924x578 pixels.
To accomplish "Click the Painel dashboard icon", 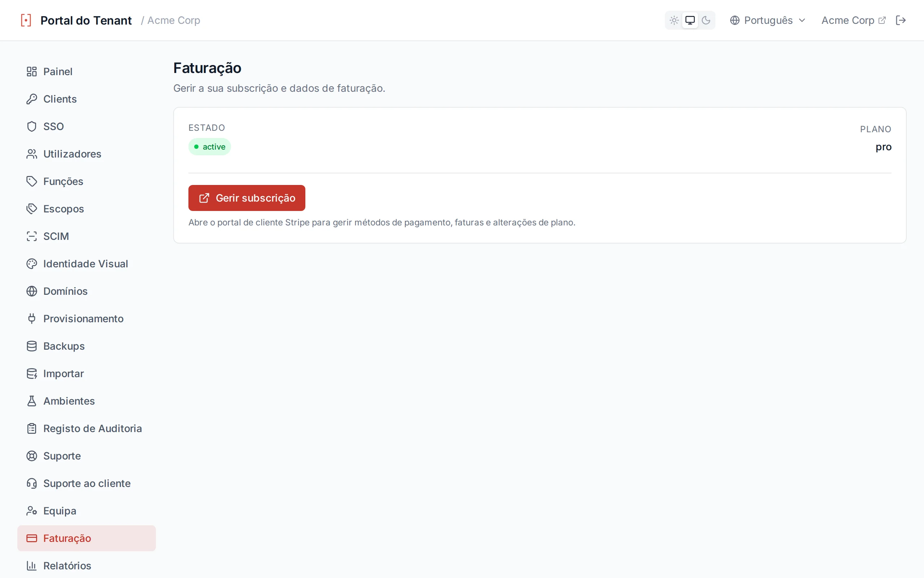I will click(x=32, y=72).
